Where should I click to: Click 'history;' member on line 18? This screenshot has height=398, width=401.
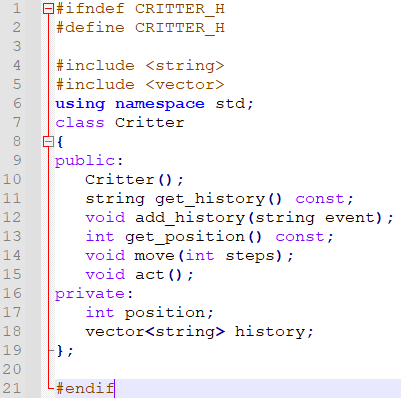click(x=274, y=332)
